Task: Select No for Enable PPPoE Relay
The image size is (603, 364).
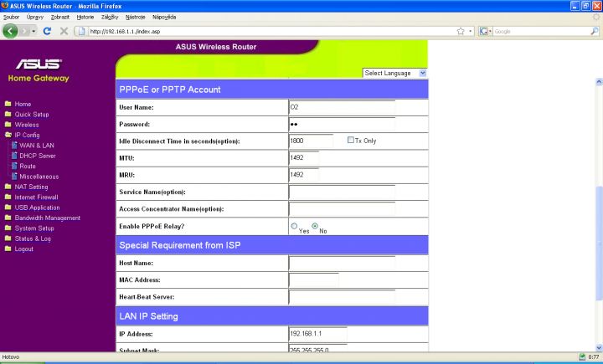Action: coord(315,227)
